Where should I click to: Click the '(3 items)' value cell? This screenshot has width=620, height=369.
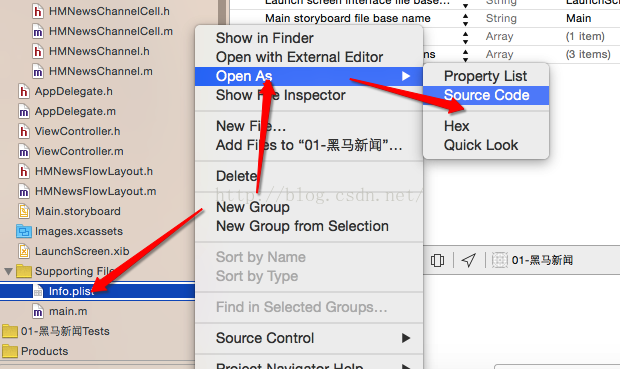pyautogui.click(x=588, y=55)
